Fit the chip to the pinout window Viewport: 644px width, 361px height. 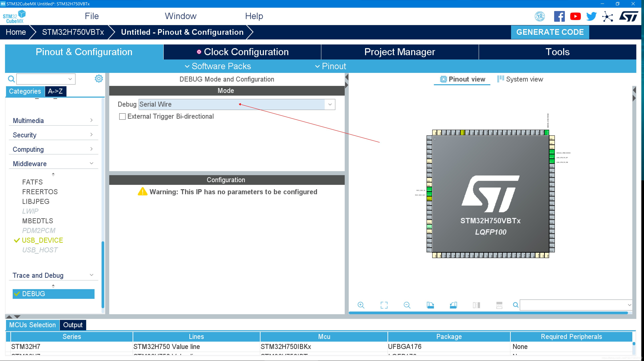[384, 305]
